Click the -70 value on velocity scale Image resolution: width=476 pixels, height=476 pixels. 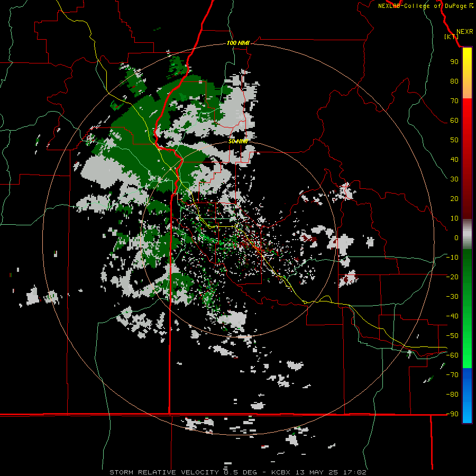tap(452, 375)
